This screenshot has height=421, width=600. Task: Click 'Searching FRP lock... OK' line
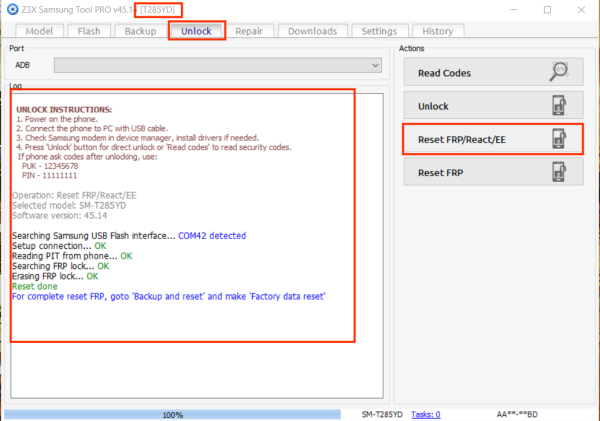60,266
